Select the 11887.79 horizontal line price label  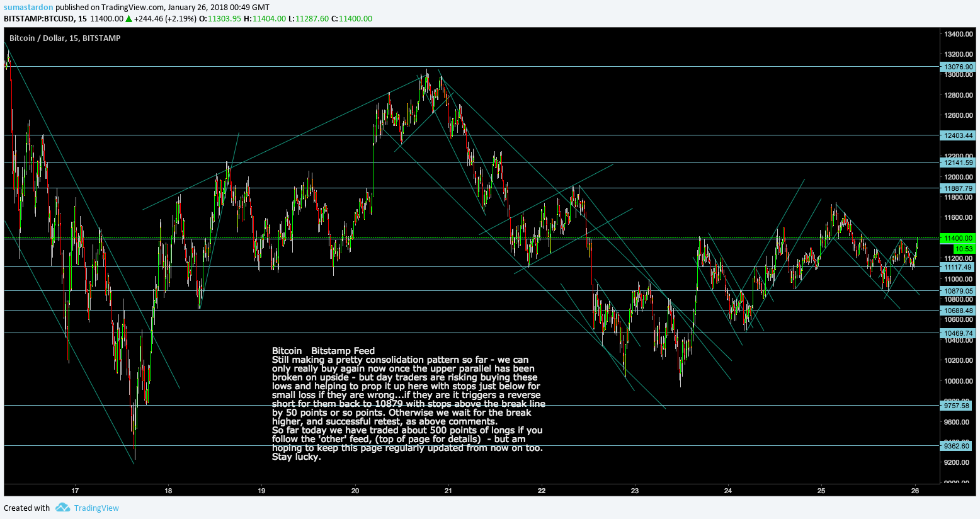(x=958, y=188)
